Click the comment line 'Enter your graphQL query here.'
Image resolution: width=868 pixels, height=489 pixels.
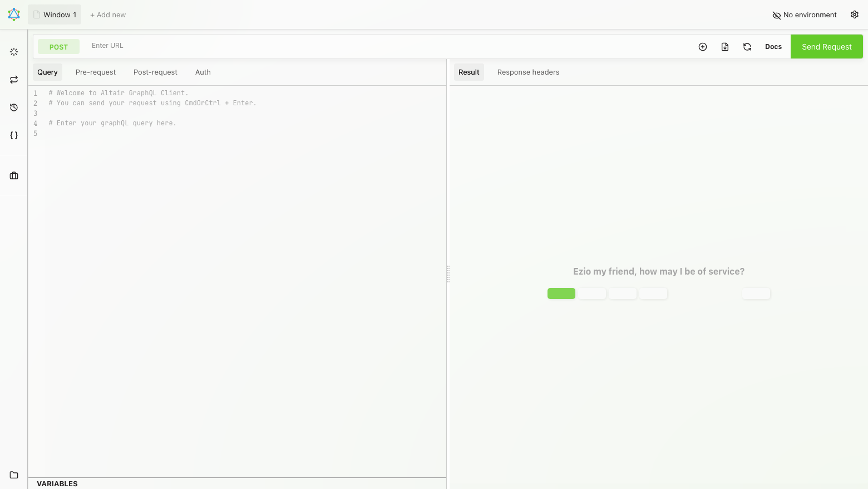pos(112,123)
